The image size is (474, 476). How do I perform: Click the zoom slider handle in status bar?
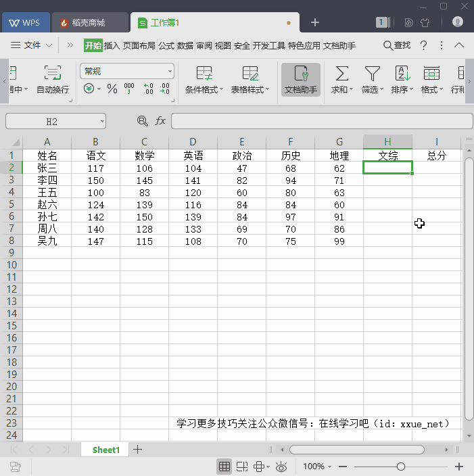coord(401,467)
